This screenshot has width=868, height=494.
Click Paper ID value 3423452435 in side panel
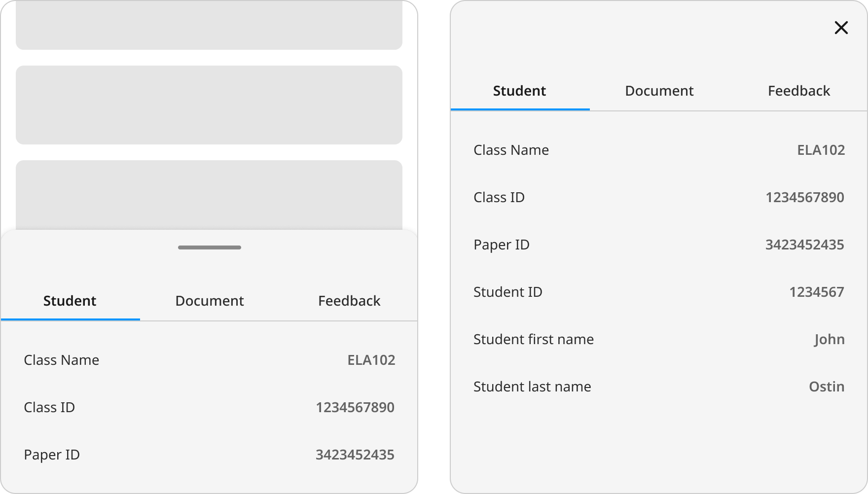point(805,245)
